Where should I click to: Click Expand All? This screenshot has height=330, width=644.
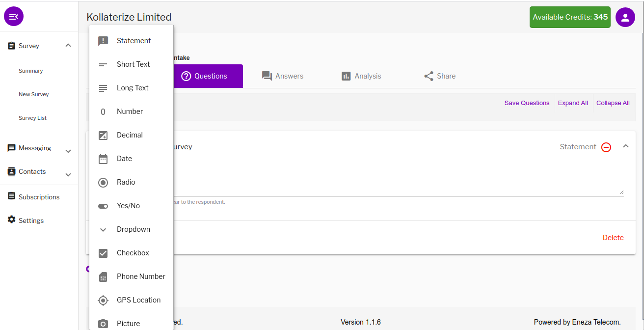click(573, 103)
